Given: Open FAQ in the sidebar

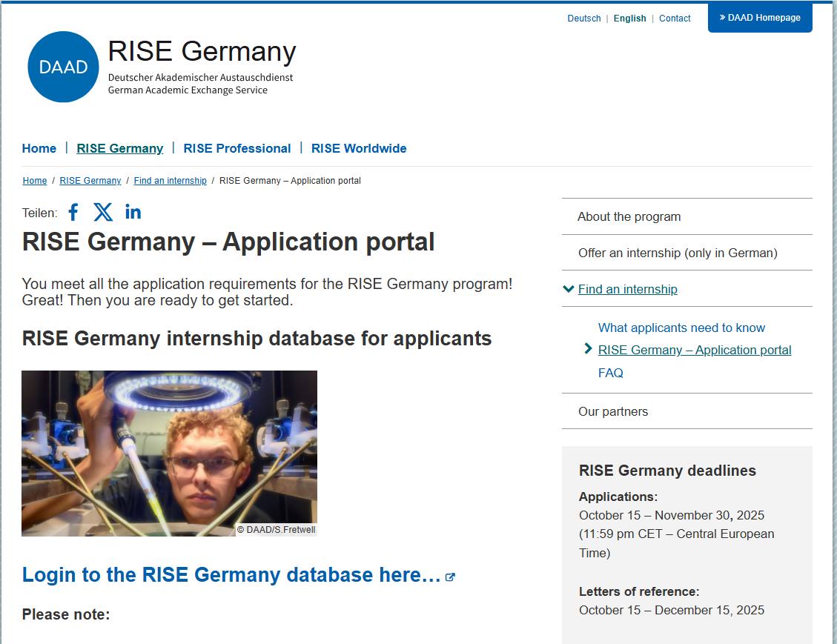Looking at the screenshot, I should click(x=611, y=373).
